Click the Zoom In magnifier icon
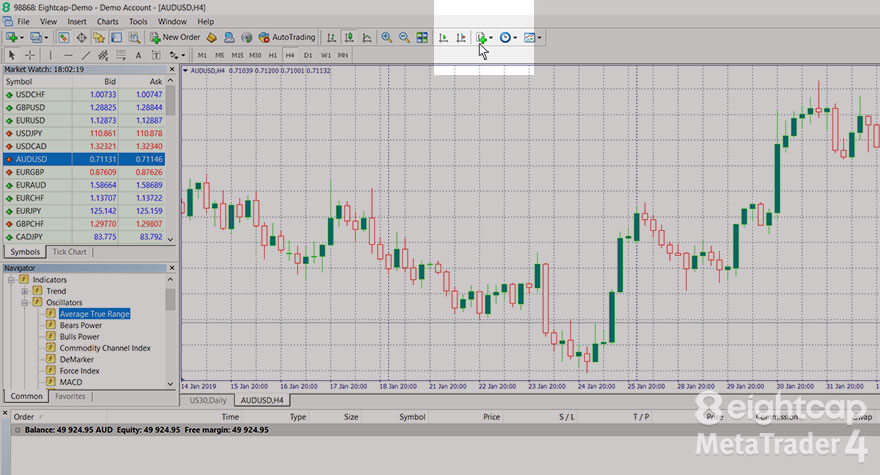 pyautogui.click(x=387, y=38)
